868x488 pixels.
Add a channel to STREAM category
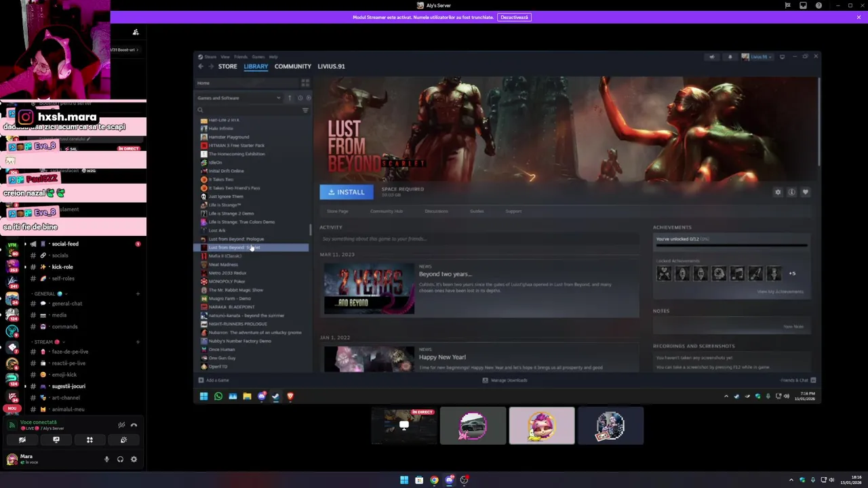pyautogui.click(x=138, y=342)
